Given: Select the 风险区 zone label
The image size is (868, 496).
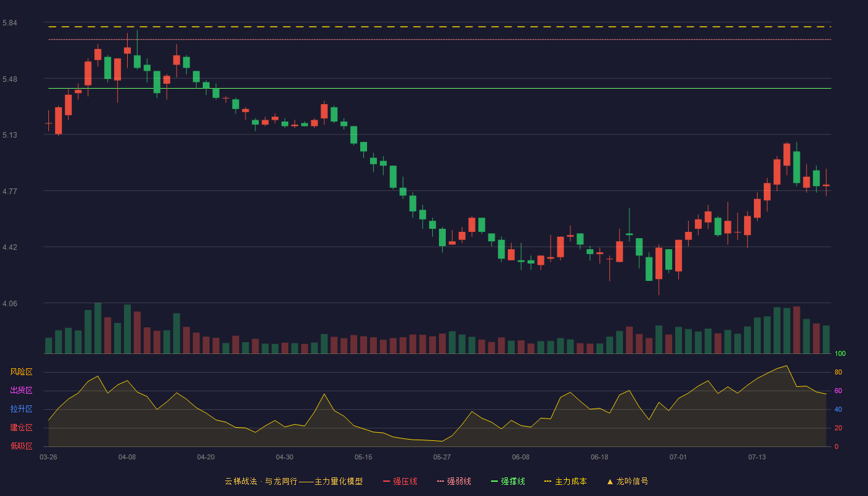Looking at the screenshot, I should point(21,372).
